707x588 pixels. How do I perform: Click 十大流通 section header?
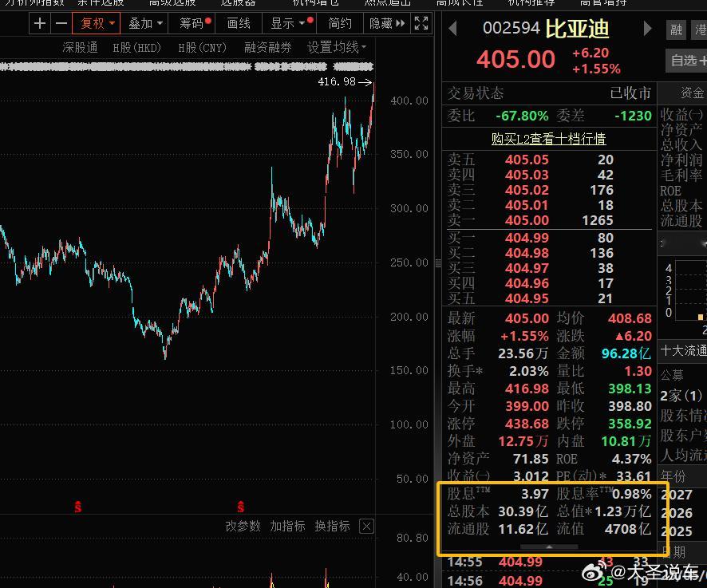(x=683, y=350)
